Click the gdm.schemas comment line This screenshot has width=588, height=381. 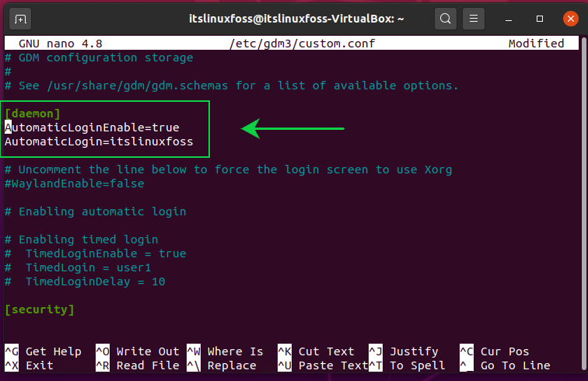231,86
